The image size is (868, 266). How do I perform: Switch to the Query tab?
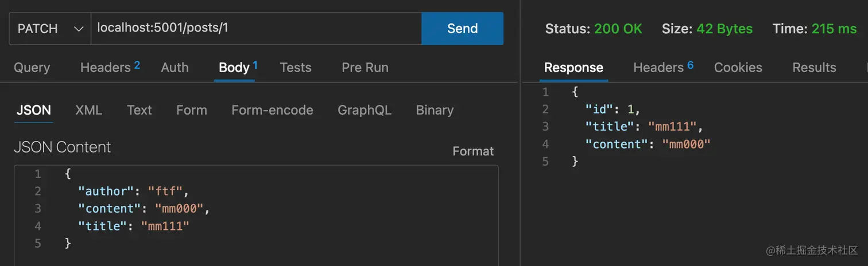pos(32,68)
